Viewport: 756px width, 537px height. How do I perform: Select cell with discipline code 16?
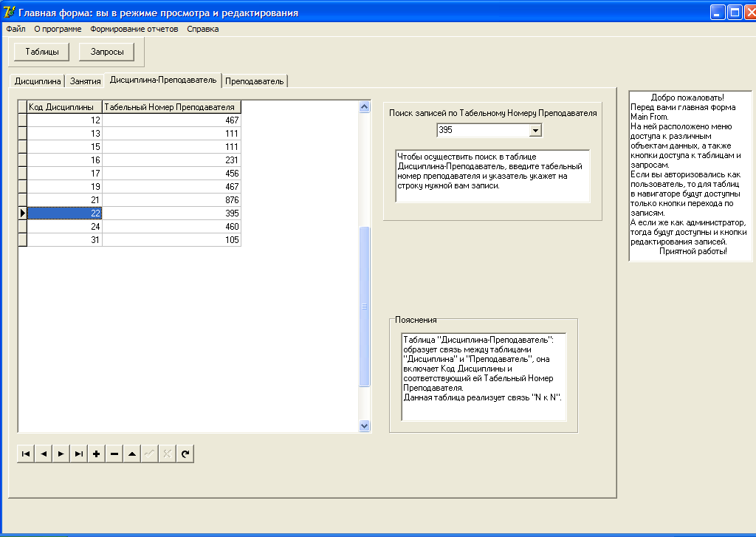coord(65,160)
